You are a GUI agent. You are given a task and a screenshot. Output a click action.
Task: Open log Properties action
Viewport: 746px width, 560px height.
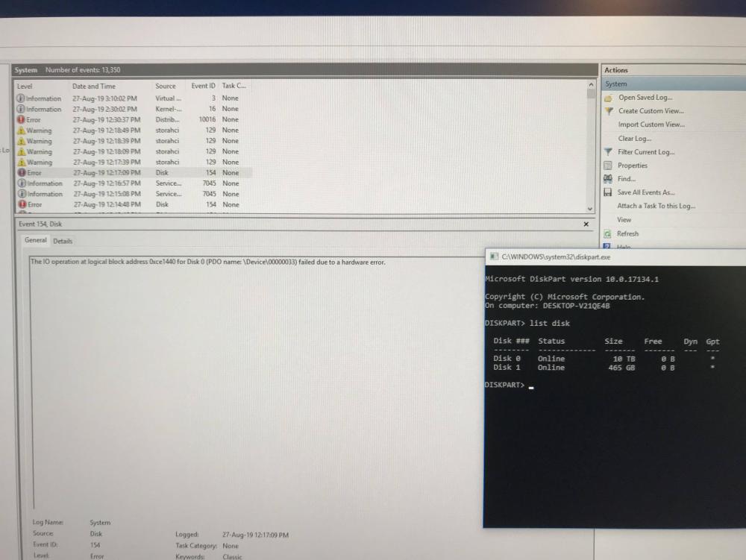click(x=633, y=166)
